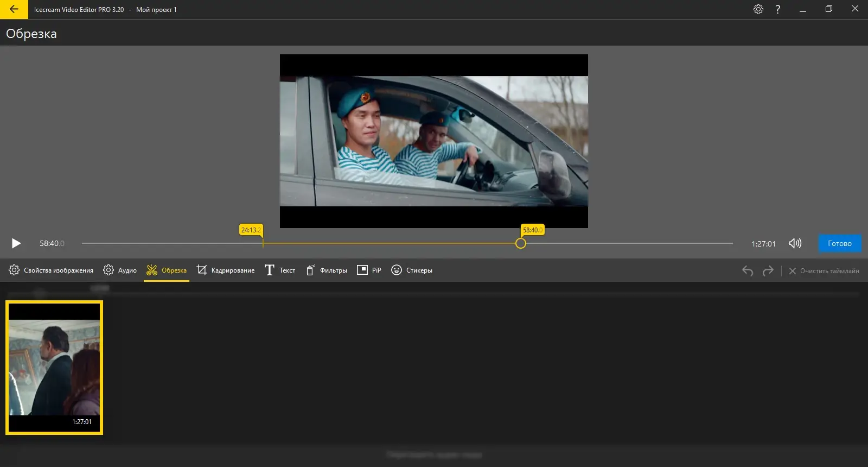Open settings via the gear icon

[758, 9]
